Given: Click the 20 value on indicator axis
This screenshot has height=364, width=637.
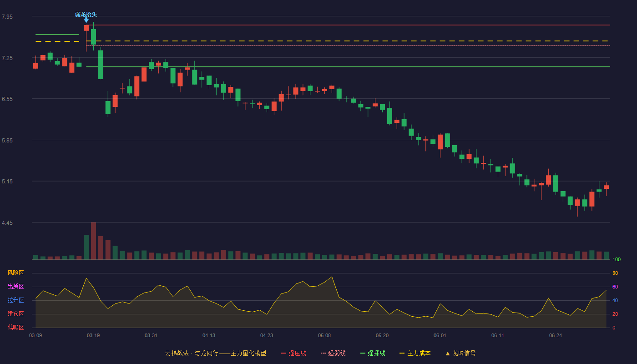Looking at the screenshot, I should (615, 314).
